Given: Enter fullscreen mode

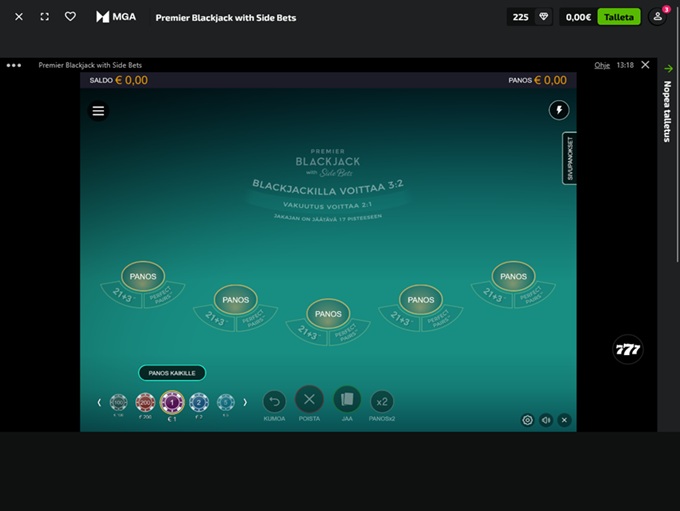Looking at the screenshot, I should (44, 17).
